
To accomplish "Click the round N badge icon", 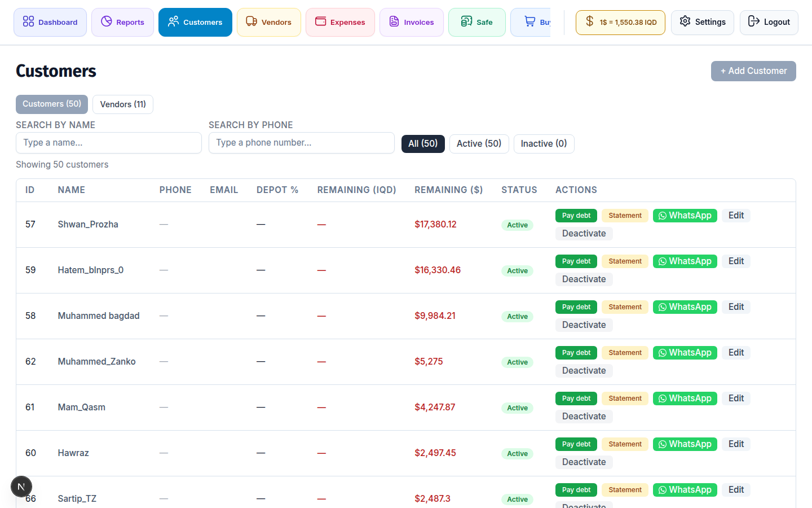I will (21, 487).
